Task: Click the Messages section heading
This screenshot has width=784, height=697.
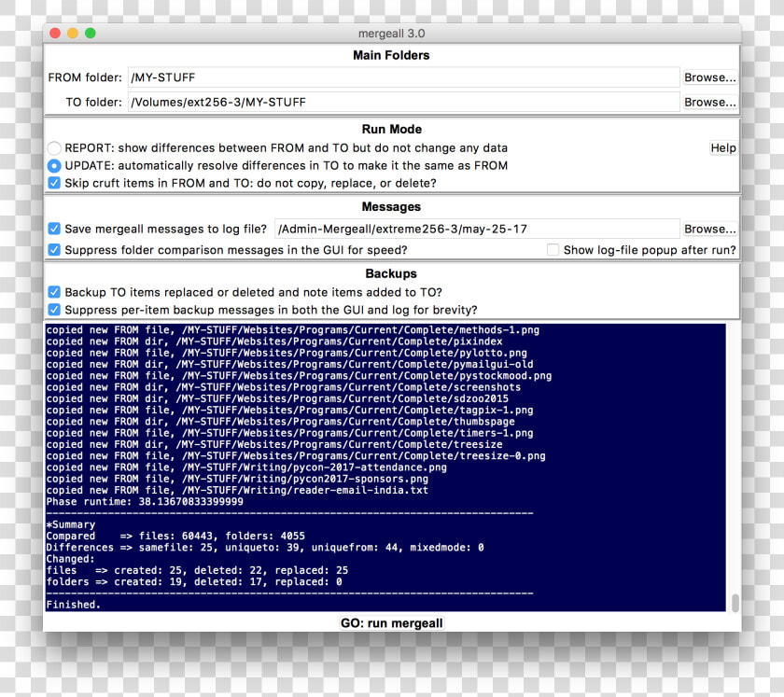Action: [x=391, y=206]
